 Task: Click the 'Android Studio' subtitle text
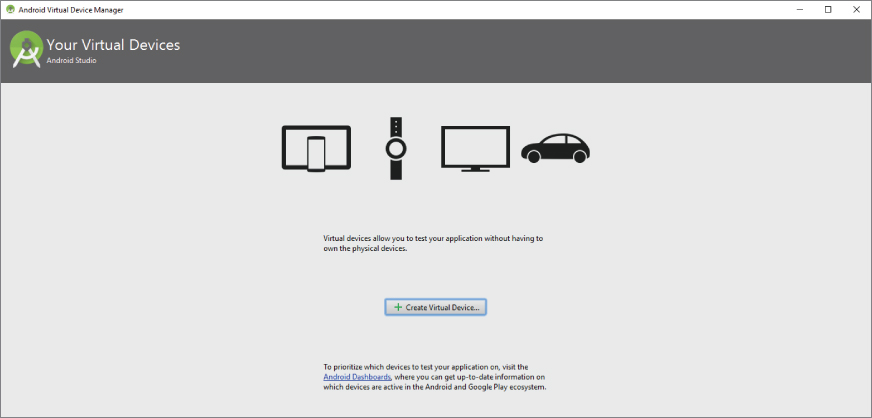point(71,60)
